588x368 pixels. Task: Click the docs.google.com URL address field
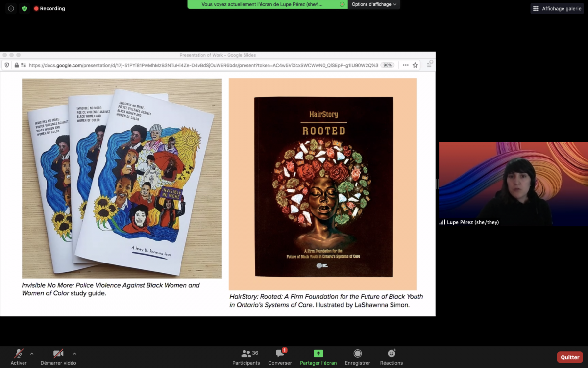[x=203, y=65]
